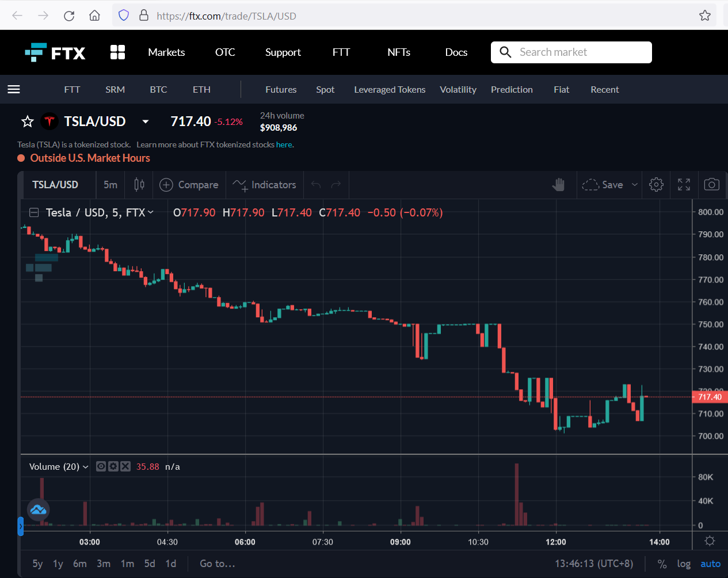The height and width of the screenshot is (578, 728).
Task: Bookmark this page with the star icon
Action: tap(705, 16)
